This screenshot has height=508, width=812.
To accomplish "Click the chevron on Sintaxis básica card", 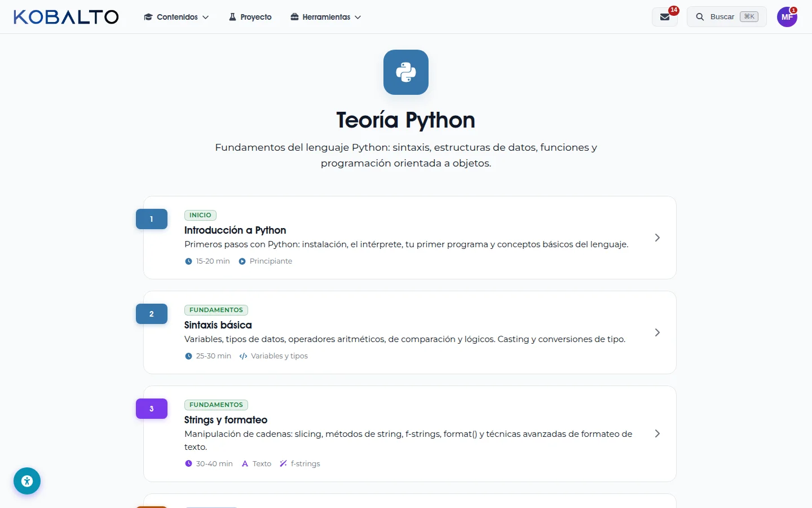I will [x=657, y=332].
